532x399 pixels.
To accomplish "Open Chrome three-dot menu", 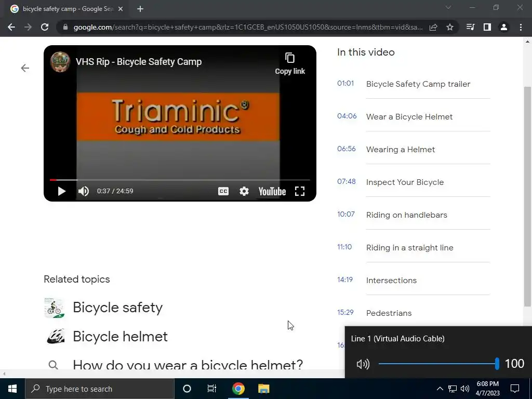I will (521, 27).
